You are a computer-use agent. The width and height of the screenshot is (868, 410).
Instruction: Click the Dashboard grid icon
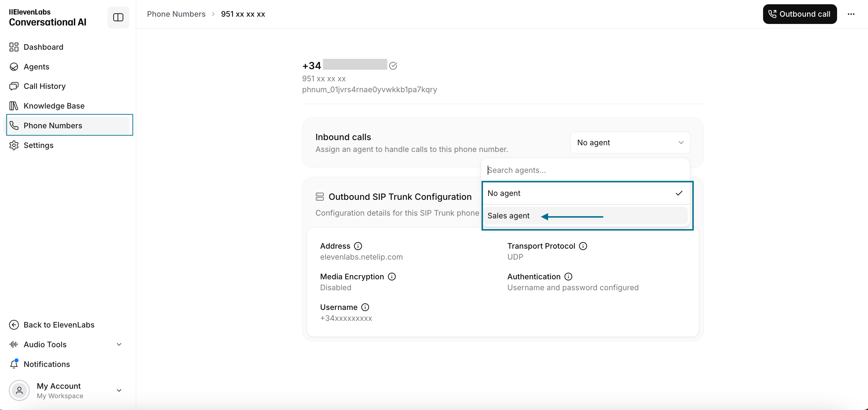click(x=14, y=47)
